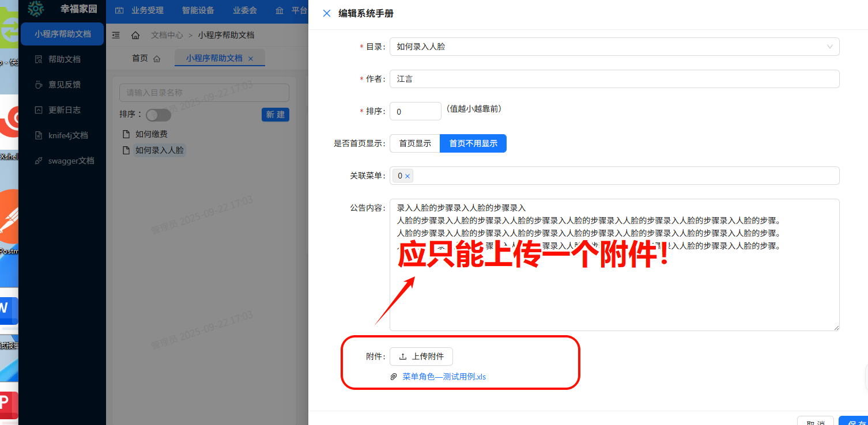The image size is (868, 425).
Task: Click the document icon beside 如何缴费
Action: [x=125, y=134]
